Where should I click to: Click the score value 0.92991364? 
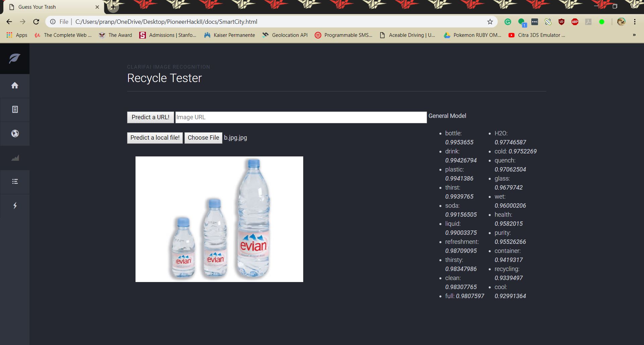510,296
